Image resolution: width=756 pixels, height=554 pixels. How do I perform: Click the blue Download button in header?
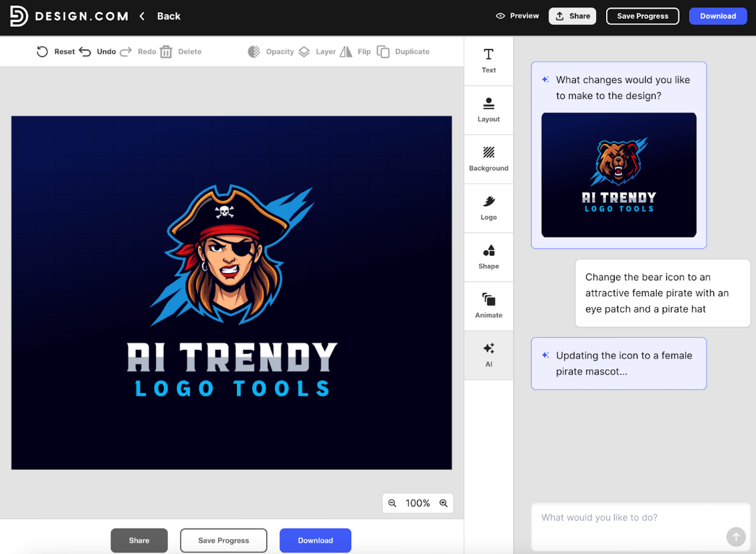(718, 16)
